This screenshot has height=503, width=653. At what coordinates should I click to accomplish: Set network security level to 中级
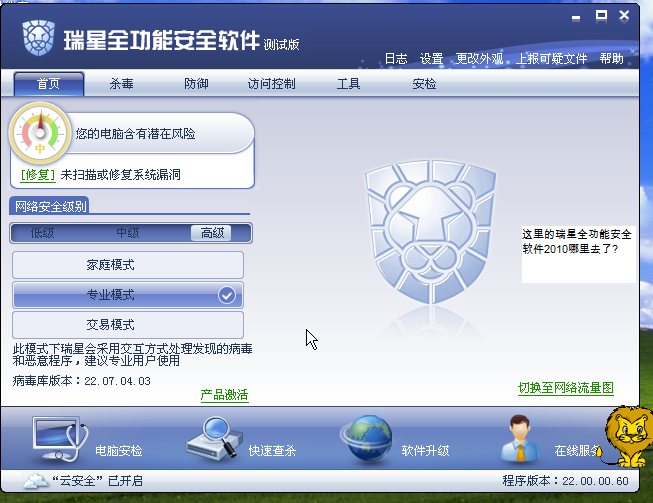click(x=127, y=233)
